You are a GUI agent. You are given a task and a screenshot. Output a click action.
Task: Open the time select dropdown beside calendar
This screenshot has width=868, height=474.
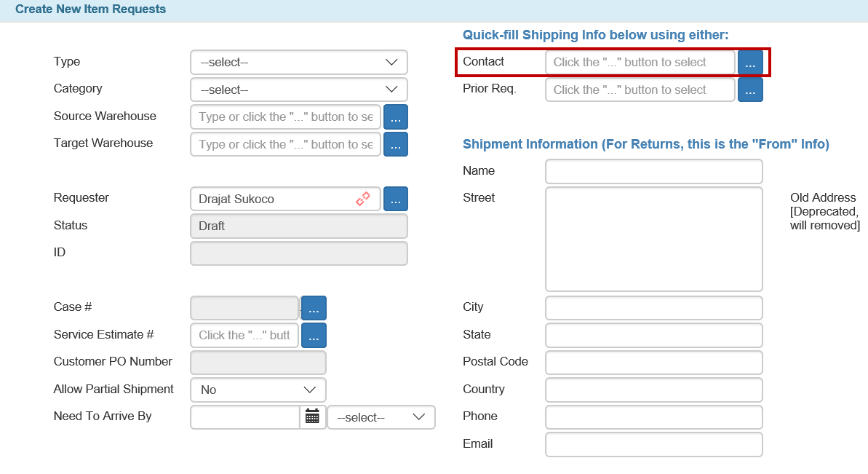tap(381, 417)
